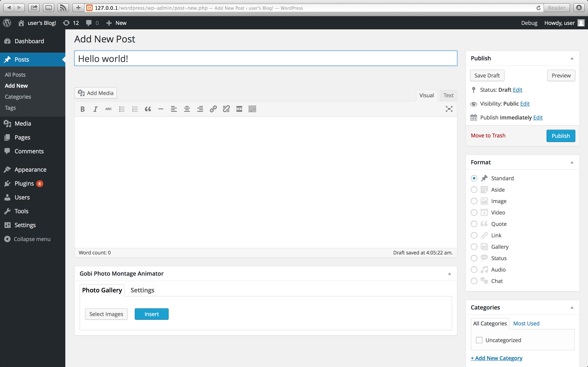Click the remove link icon
Viewport: 588px width, 367px height.
[x=226, y=109]
